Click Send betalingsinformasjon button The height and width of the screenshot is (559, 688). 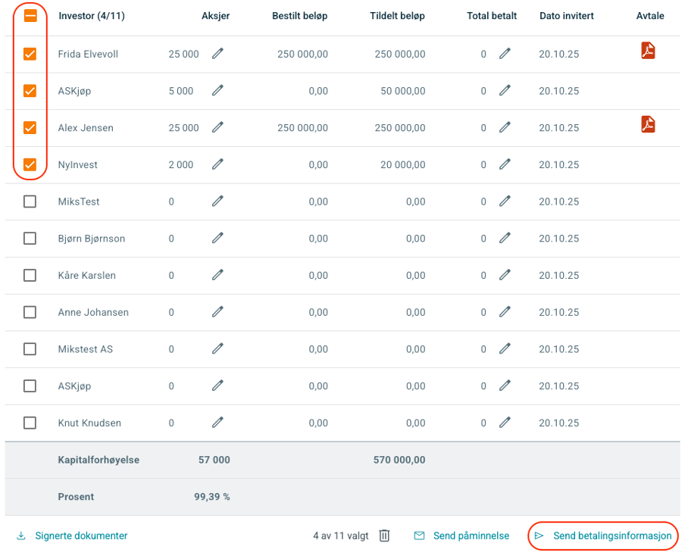604,536
